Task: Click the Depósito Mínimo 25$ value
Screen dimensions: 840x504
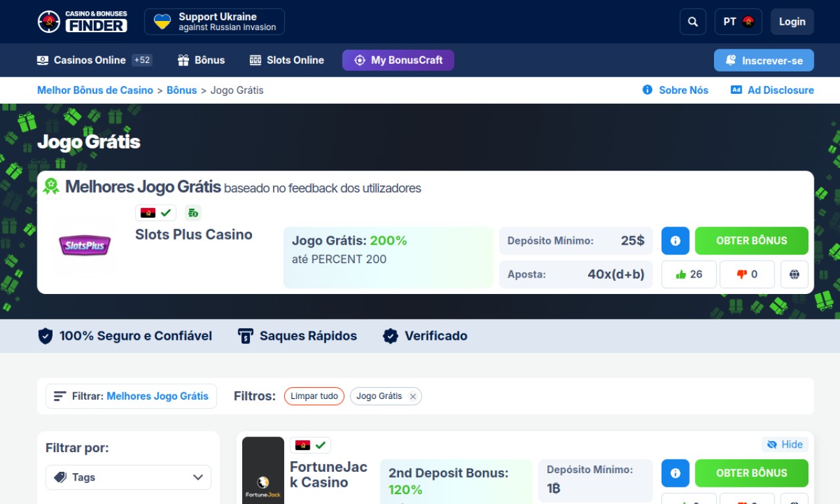Action: (x=633, y=241)
